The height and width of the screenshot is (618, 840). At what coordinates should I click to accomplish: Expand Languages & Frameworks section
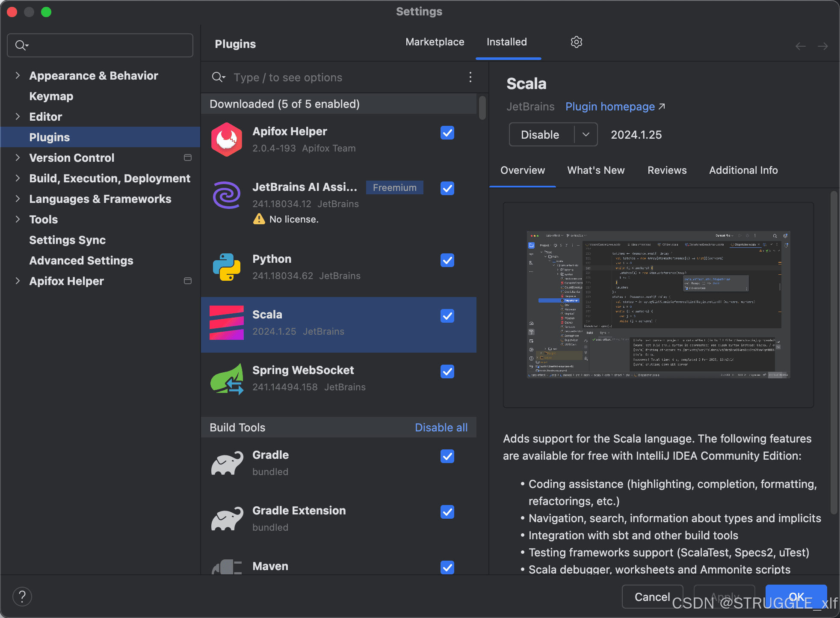pos(18,199)
